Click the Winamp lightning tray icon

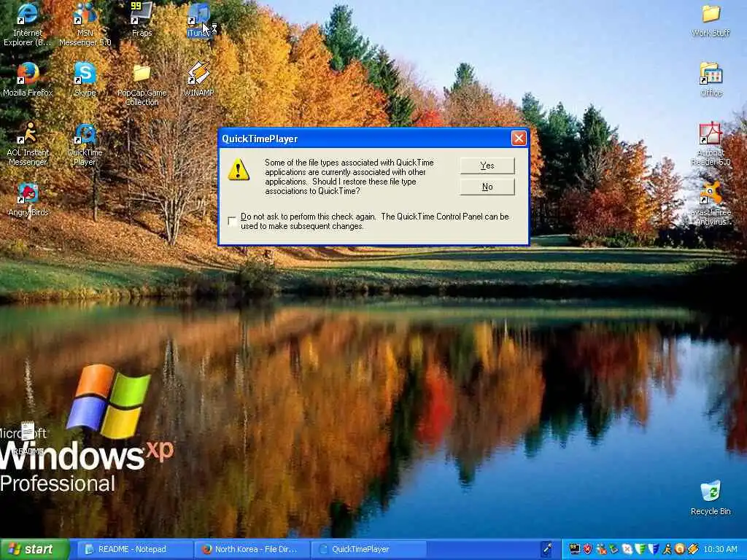click(693, 549)
